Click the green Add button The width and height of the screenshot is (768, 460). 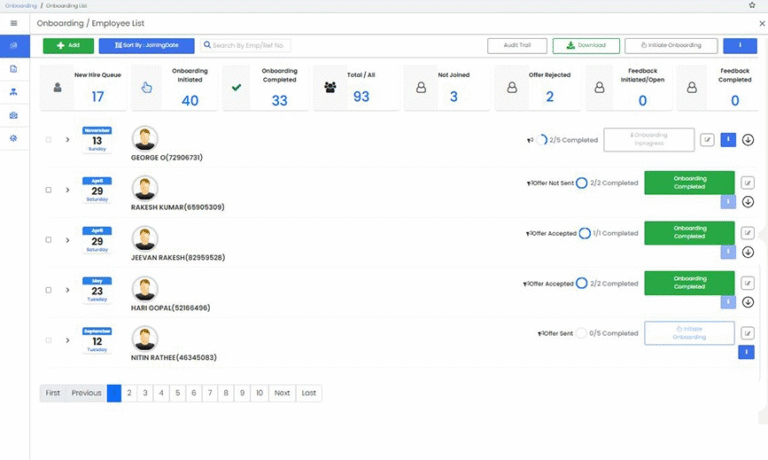point(68,45)
